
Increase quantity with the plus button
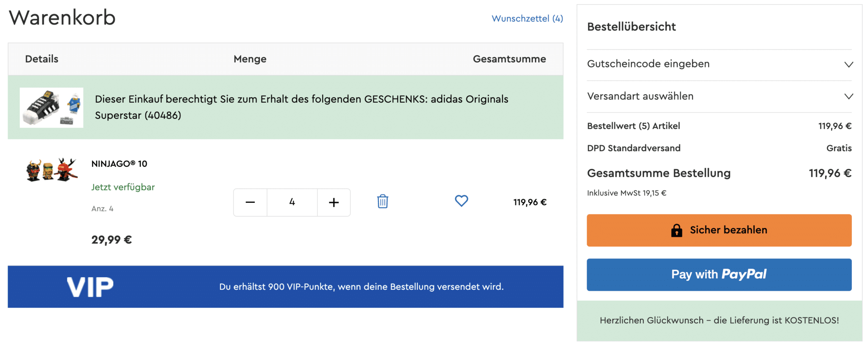point(334,202)
